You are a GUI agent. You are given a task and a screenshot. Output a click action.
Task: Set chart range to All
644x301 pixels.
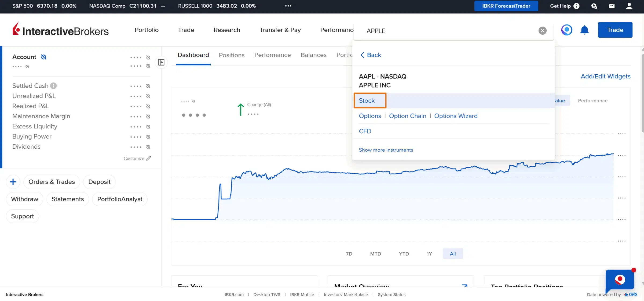453,254
